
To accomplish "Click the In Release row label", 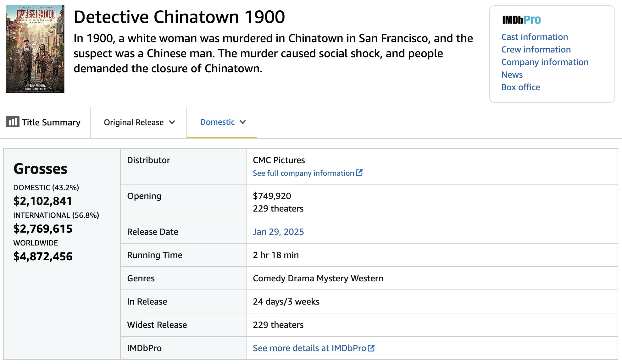I will (147, 301).
